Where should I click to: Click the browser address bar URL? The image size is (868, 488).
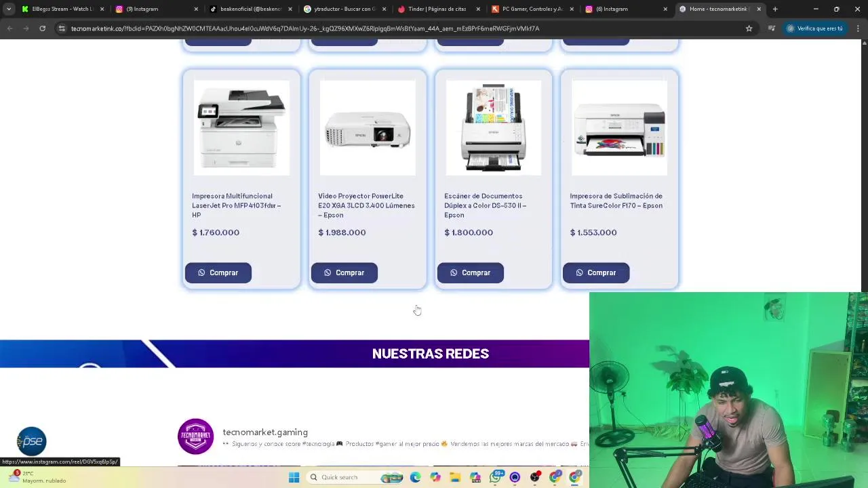[305, 28]
